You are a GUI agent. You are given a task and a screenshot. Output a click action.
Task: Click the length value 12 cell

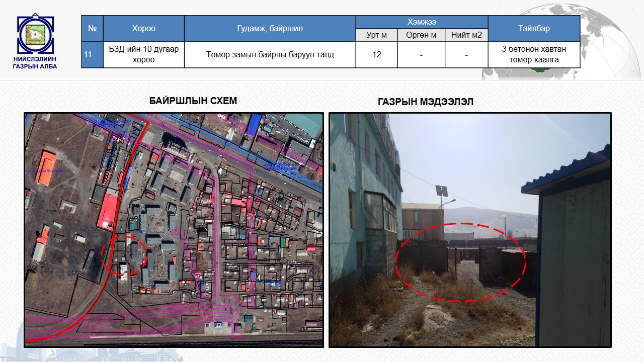click(x=376, y=54)
